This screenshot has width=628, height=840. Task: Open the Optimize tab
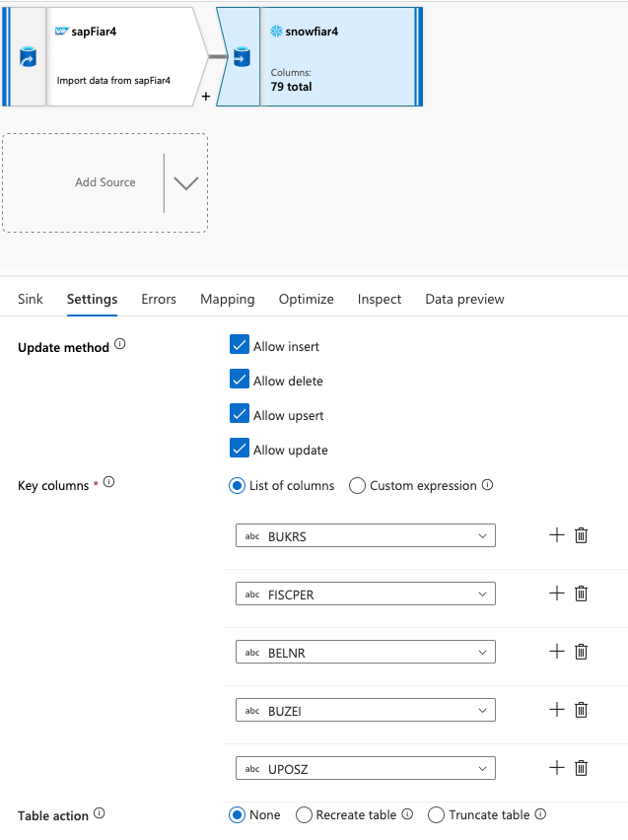pos(306,299)
